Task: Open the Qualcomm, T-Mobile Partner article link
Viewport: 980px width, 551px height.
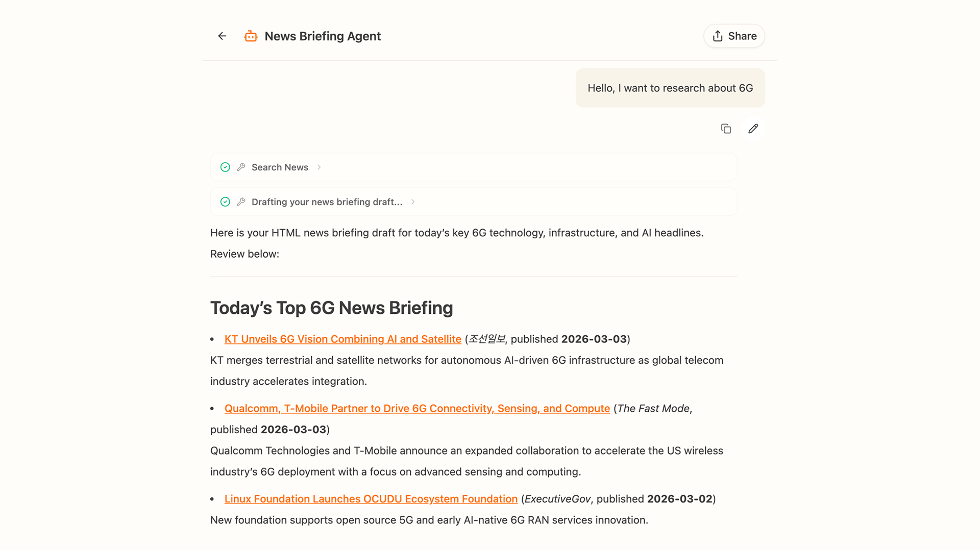Action: 417,409
